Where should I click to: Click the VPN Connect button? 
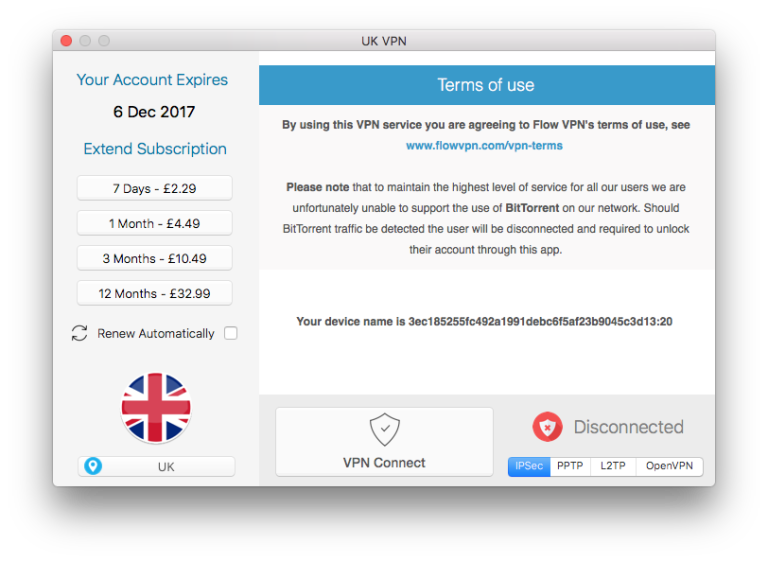[384, 441]
